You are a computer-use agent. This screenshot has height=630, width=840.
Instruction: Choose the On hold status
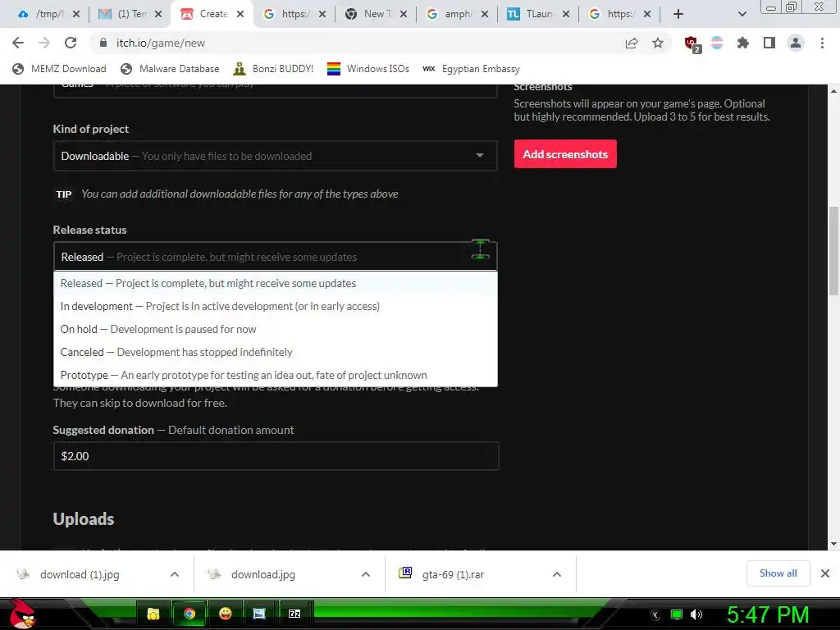coord(276,329)
